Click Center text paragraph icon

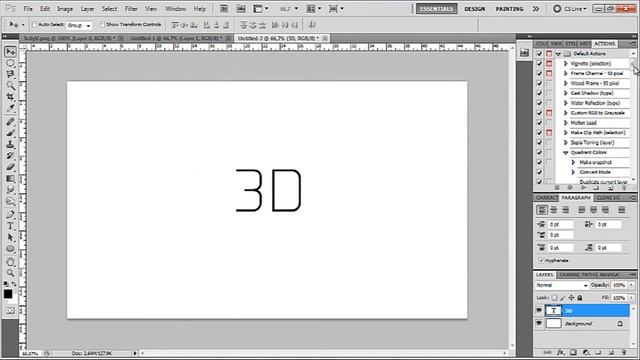pos(553,210)
